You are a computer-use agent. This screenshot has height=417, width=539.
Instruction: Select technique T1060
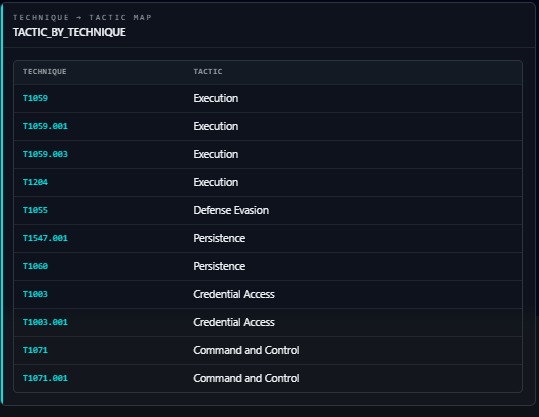pos(35,266)
